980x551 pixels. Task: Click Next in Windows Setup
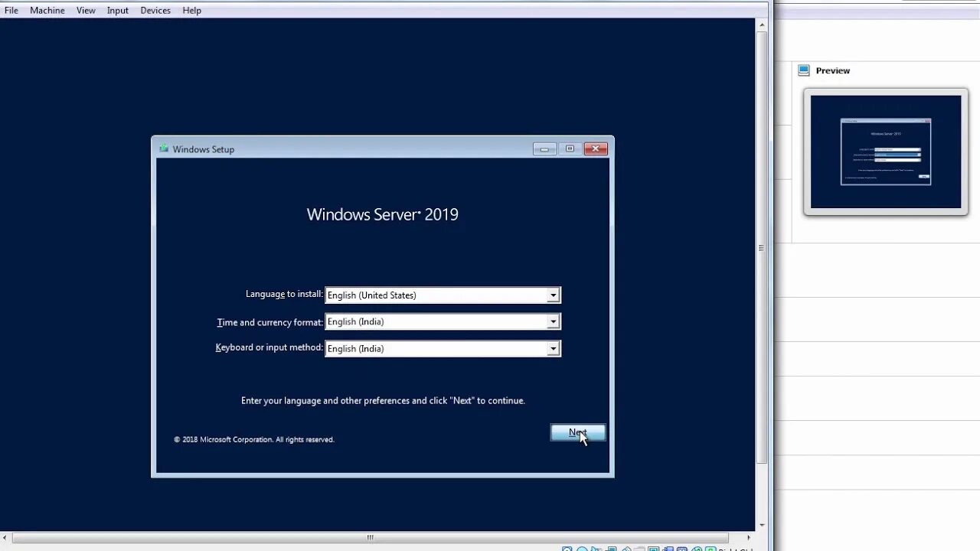578,432
